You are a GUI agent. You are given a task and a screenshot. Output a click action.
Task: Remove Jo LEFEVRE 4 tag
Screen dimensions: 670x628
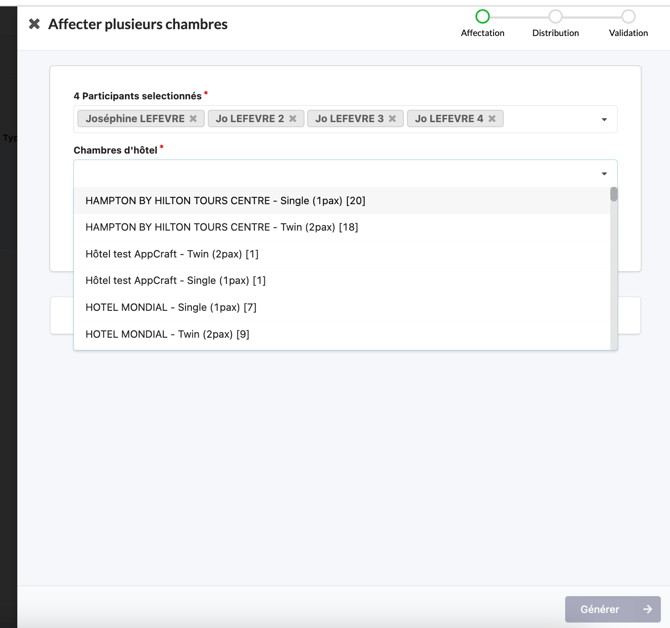(492, 119)
